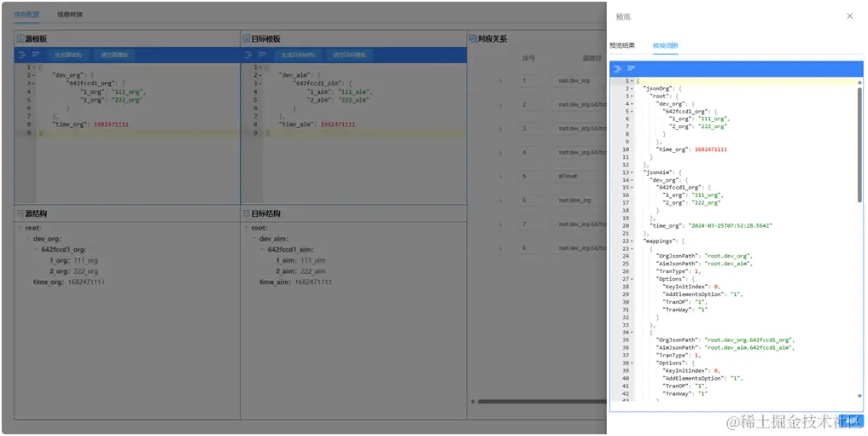Viewport: 868px width, 436px height.
Task: Click 对应关系 table horizontal scrollbar
Action: point(542,402)
